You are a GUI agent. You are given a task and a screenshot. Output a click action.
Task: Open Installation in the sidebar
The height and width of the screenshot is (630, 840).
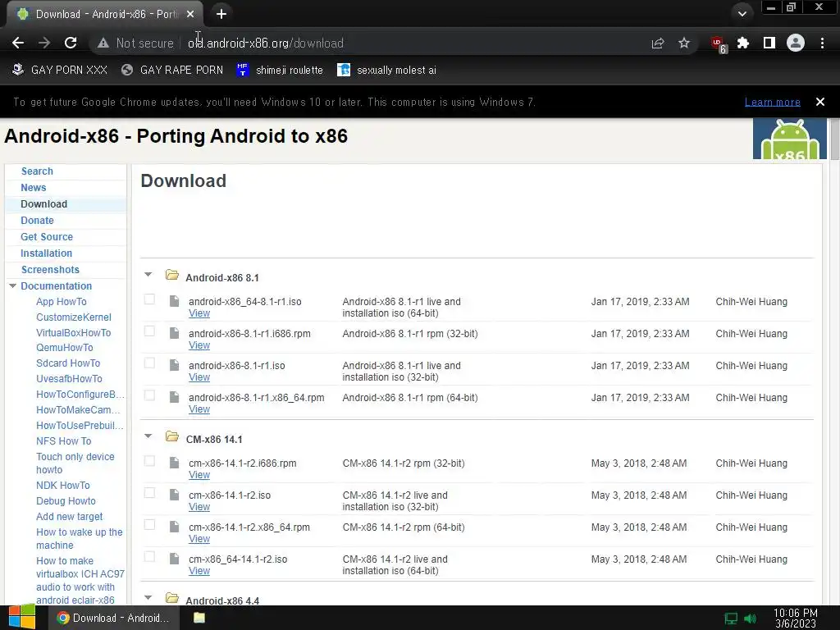click(x=46, y=253)
